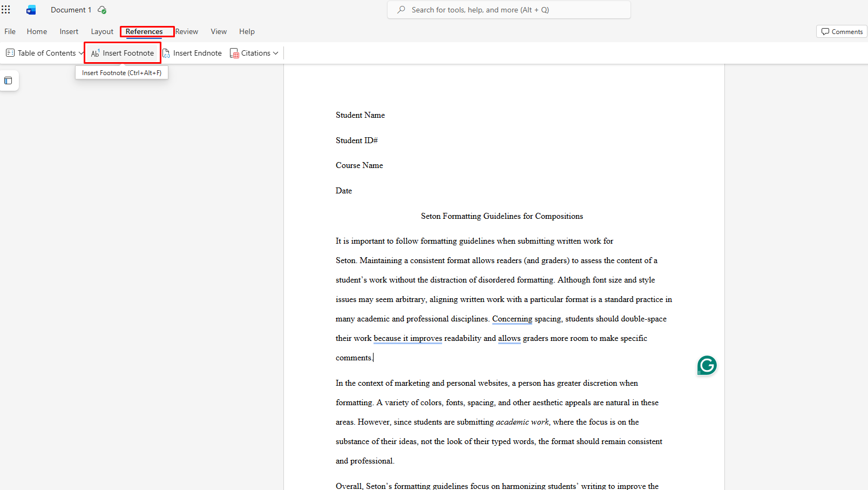Screen dimensions: 868x490
Task: Click the Word application logo icon
Action: (31, 10)
